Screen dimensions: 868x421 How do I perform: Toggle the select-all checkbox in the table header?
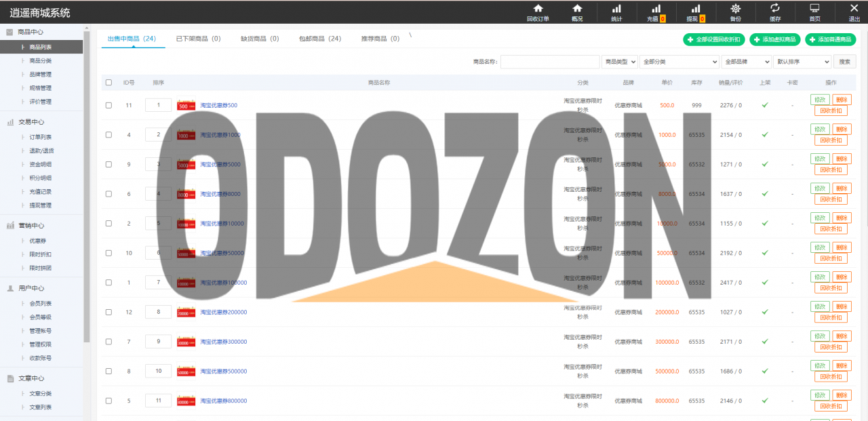[108, 83]
